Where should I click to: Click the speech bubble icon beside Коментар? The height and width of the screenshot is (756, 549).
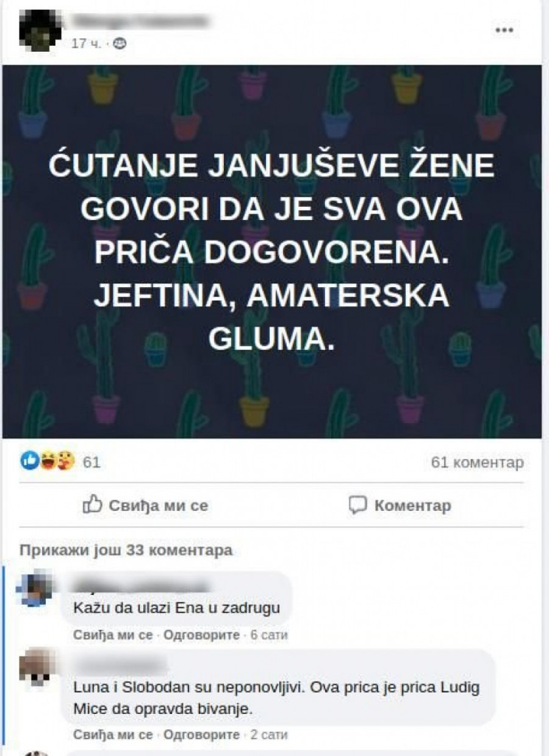357,505
